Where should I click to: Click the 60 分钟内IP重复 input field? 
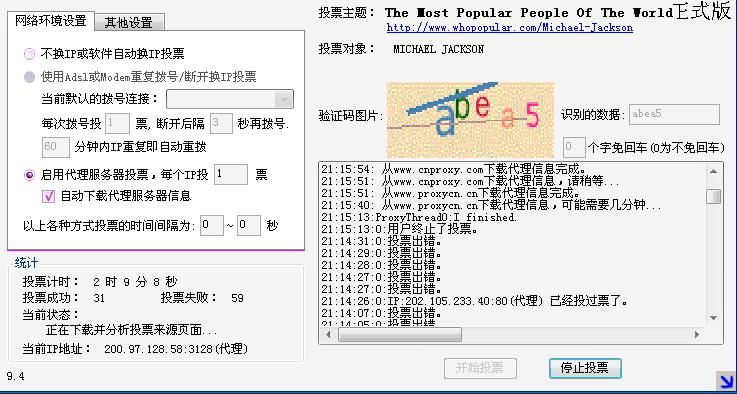click(55, 147)
